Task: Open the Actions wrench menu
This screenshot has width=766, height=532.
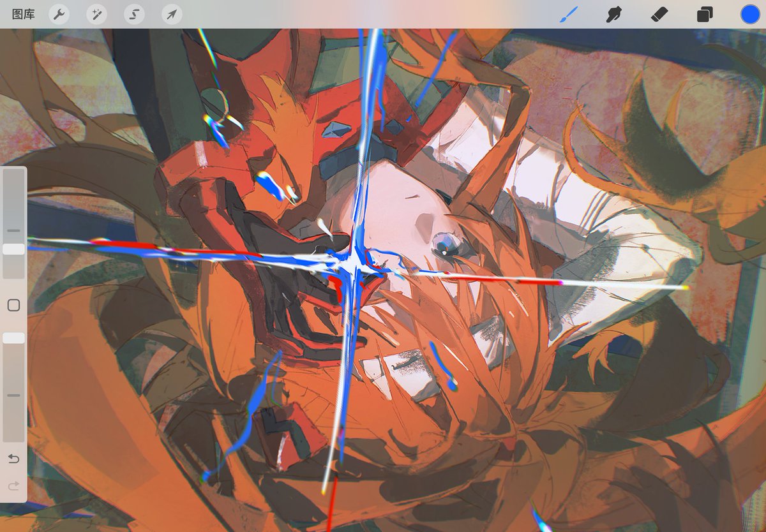Action: coord(59,14)
